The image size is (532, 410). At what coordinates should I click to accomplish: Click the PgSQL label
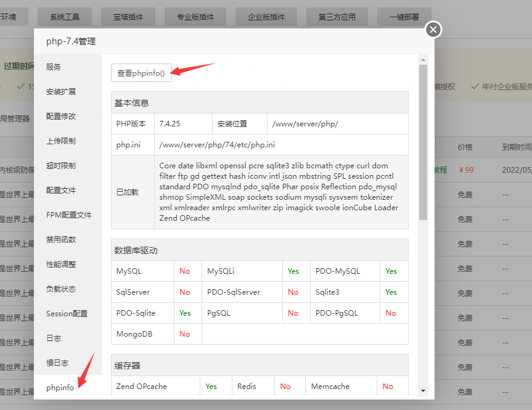click(x=219, y=313)
